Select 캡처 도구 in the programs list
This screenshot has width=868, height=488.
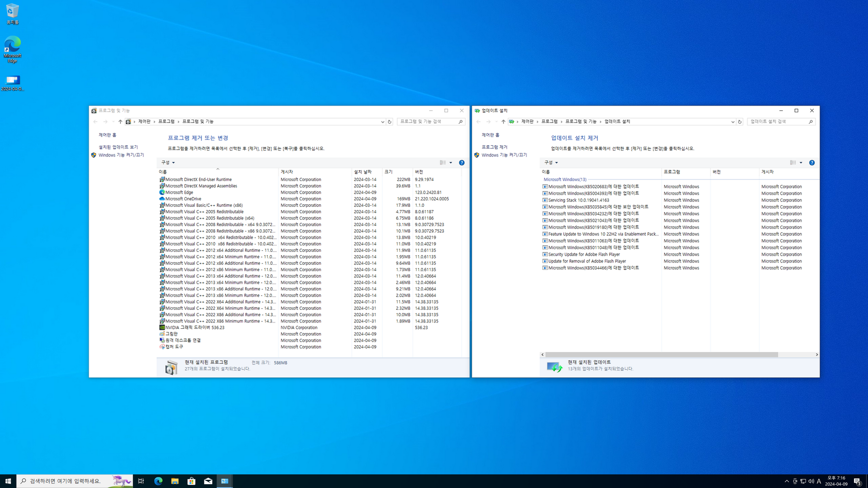[x=174, y=347]
